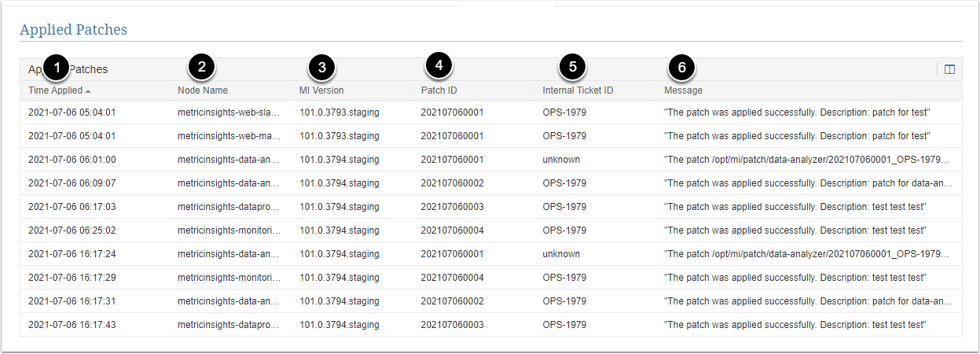Image resolution: width=980 pixels, height=354 pixels.
Task: Sort by MI Version column header
Action: 321,90
